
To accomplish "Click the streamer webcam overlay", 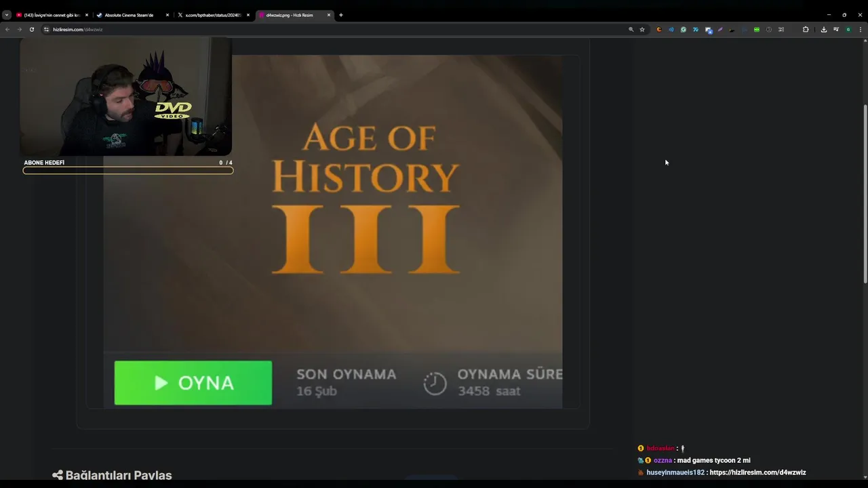I will pos(126,96).
